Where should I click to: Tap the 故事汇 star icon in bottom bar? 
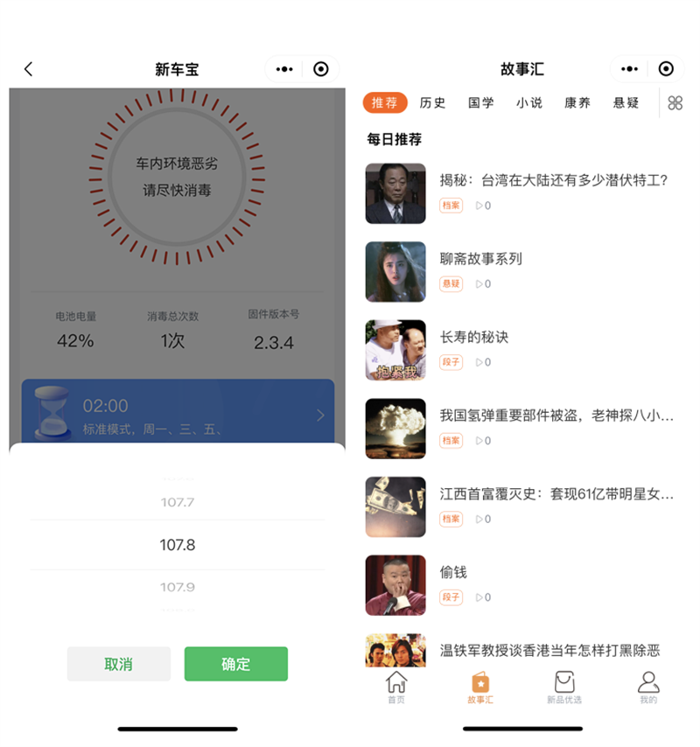coord(480,682)
